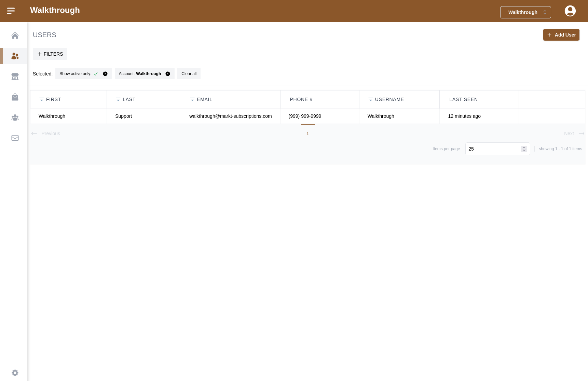Remove the 'Account: Walkthrough' filter chip
Viewport: 588px width, 381px height.
(x=168, y=74)
